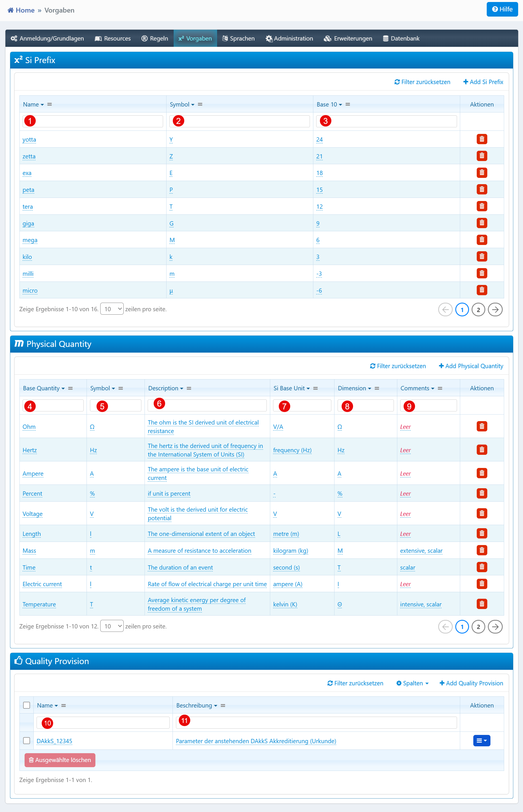The width and height of the screenshot is (523, 812).
Task: Click Add Si Prefix link
Action: (x=483, y=82)
